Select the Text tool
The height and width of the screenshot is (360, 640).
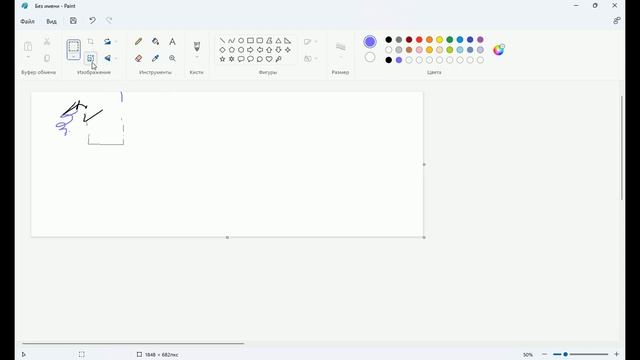coord(172,42)
